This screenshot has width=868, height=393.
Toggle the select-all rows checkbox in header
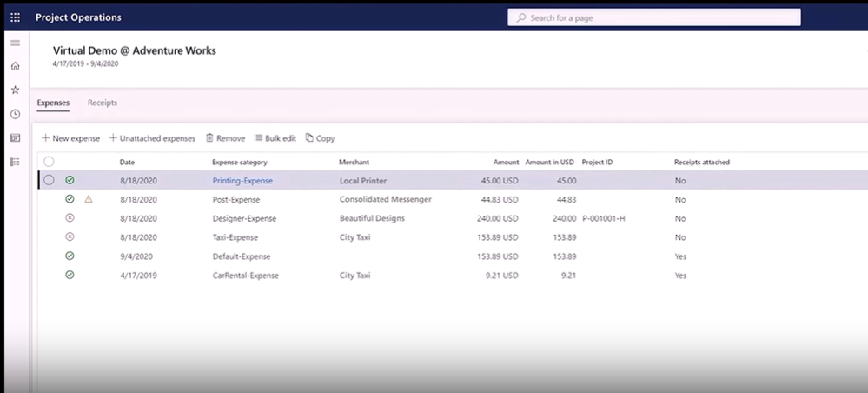[49, 162]
